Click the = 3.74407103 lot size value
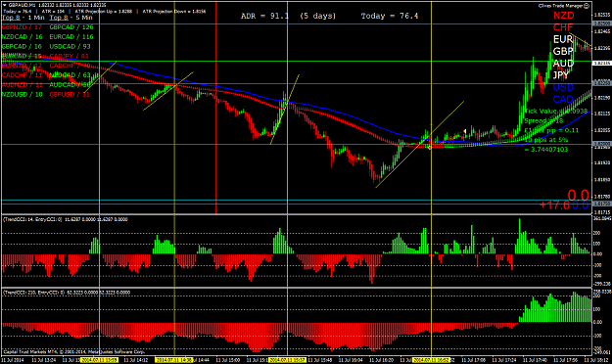This screenshot has width=612, height=364. tap(546, 150)
